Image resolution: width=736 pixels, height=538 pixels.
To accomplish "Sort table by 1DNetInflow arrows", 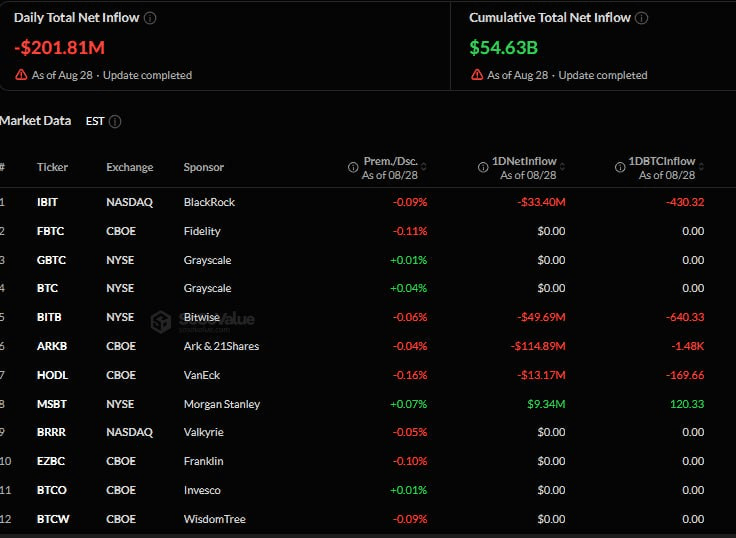I will tap(562, 167).
